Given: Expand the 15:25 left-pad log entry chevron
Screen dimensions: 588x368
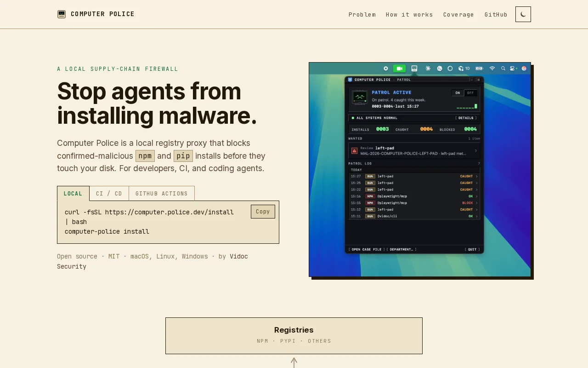Looking at the screenshot, I should click(477, 183).
